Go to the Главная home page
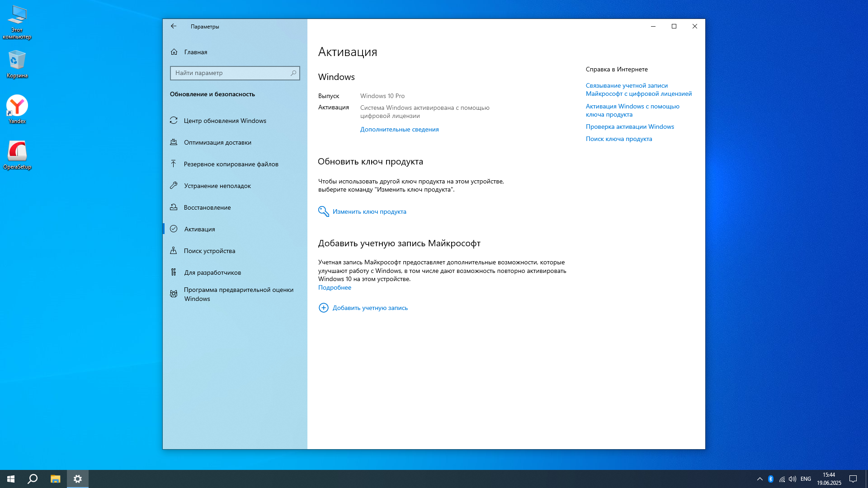This screenshot has width=868, height=488. [x=195, y=52]
